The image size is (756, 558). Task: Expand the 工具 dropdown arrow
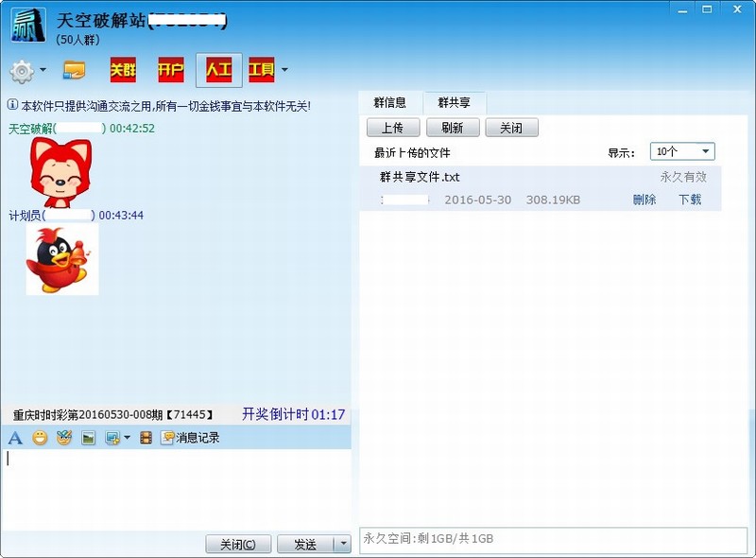click(283, 70)
